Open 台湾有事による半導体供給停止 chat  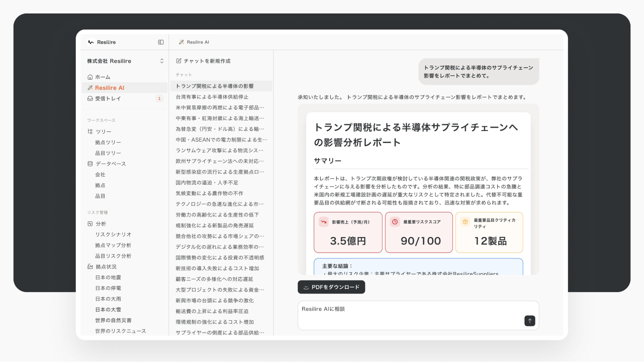click(212, 97)
